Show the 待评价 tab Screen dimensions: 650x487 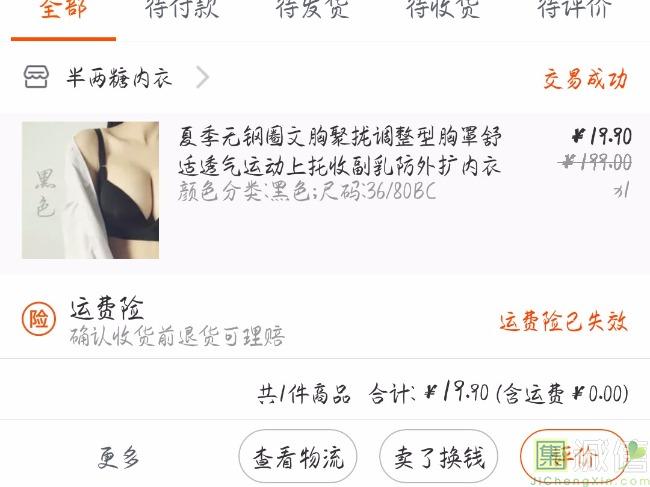point(574,8)
